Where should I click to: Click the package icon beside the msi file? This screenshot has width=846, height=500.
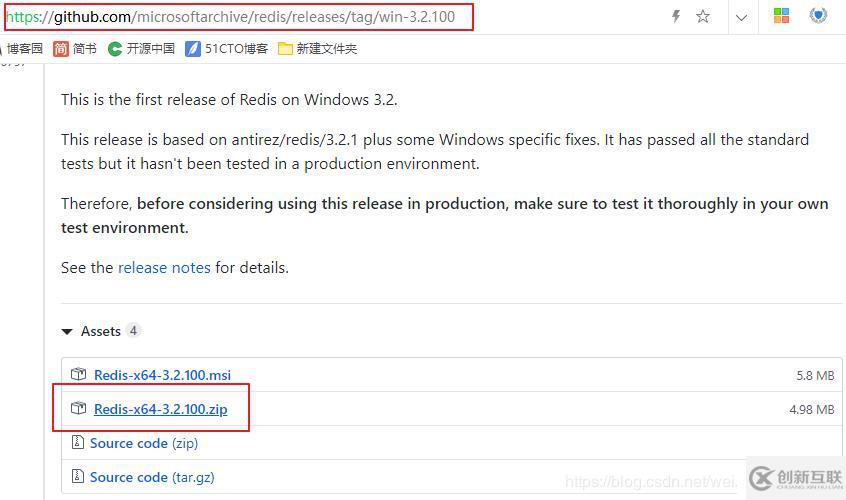(x=79, y=374)
